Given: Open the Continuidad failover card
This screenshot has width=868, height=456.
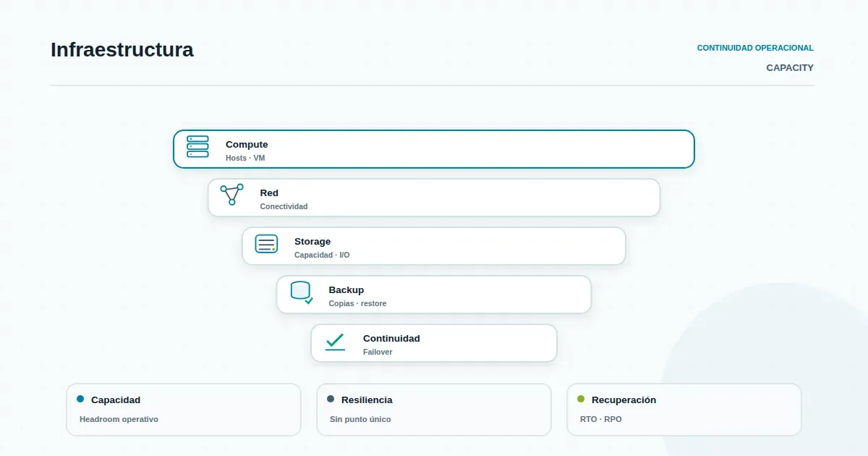Looking at the screenshot, I should point(434,343).
